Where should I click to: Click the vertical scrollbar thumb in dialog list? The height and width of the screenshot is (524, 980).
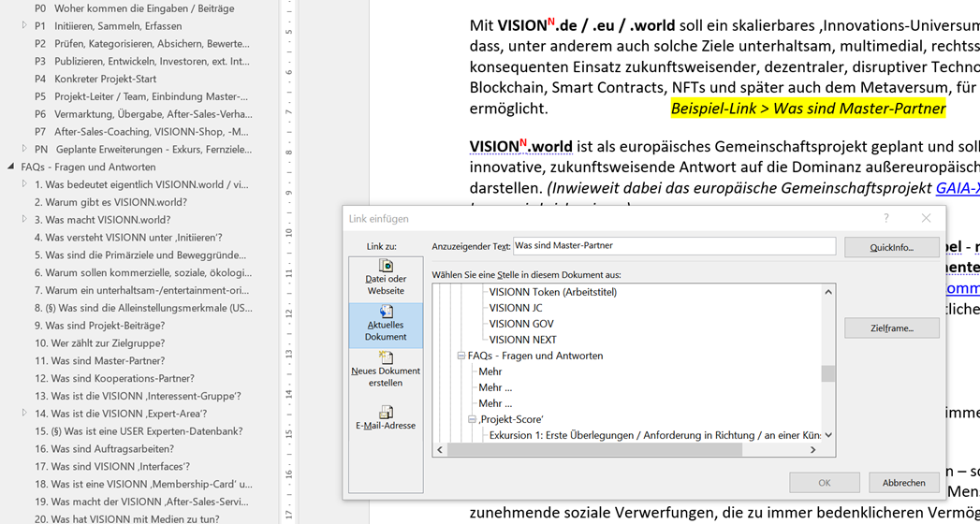pyautogui.click(x=828, y=373)
